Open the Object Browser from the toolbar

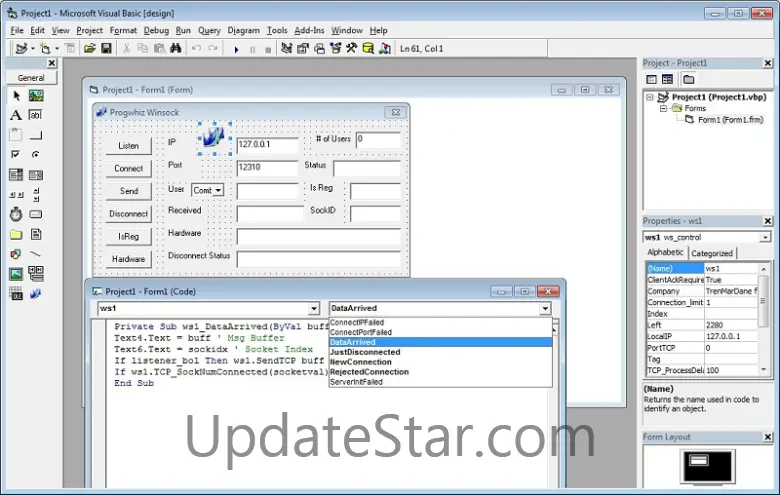[336, 48]
